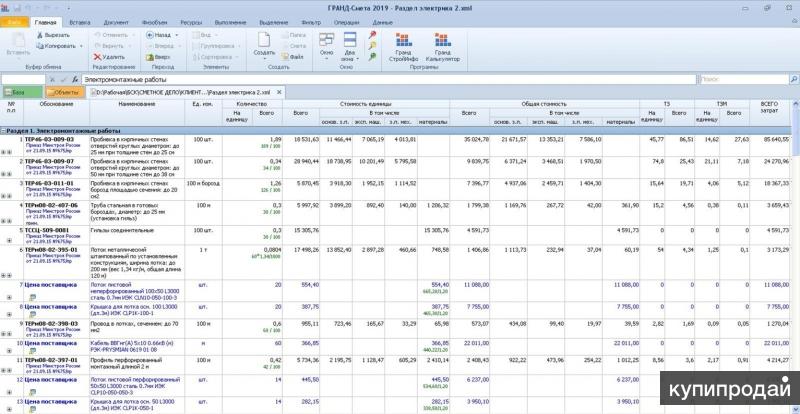Click the Назад (Back) arrow icon
Viewport: 800px width, 414px height.
pos(149,35)
